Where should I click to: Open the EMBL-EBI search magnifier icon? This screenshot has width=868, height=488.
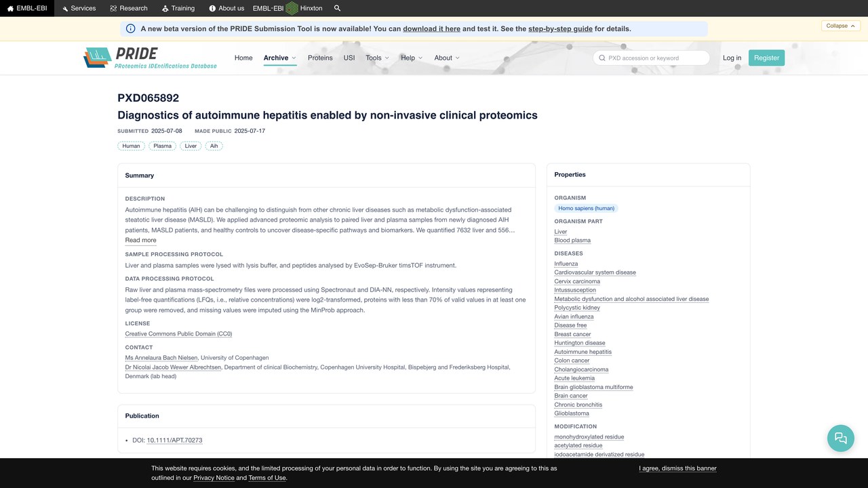(338, 8)
